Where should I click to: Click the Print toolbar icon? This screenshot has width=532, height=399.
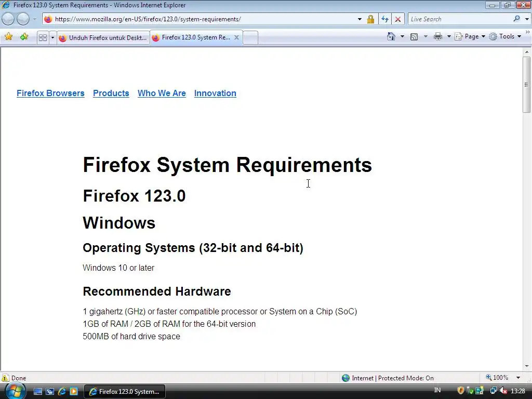[x=438, y=36]
